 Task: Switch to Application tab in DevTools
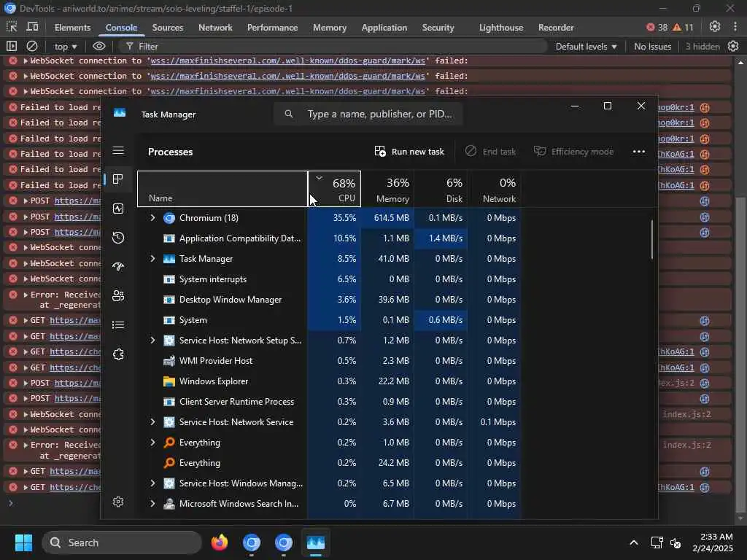coord(384,28)
